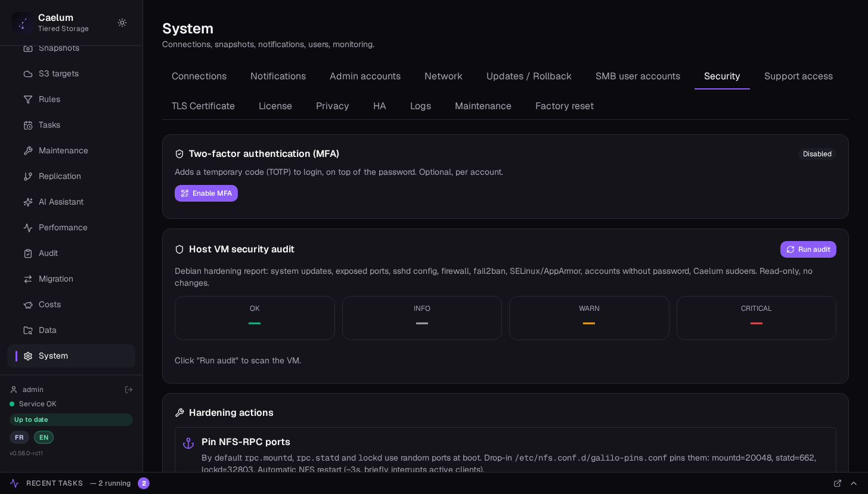Go to AI Assistant in sidebar

71,202
